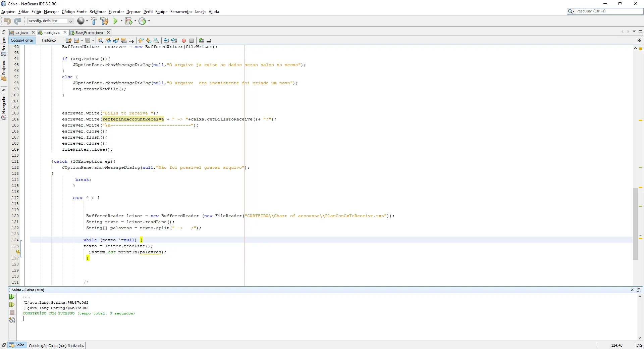This screenshot has width=644, height=349.
Task: Stop macro recording gray square
Action: point(192,41)
